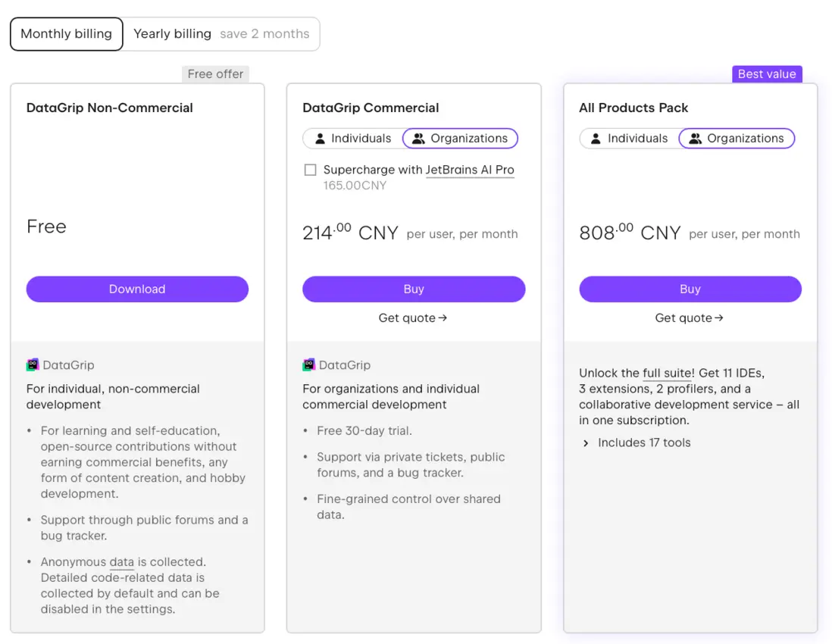This screenshot has width=832, height=644.
Task: Open the Anonymous data link
Action: tap(122, 562)
